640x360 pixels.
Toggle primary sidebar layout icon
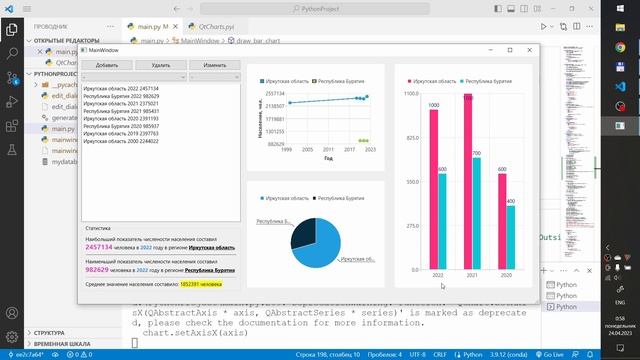point(498,9)
